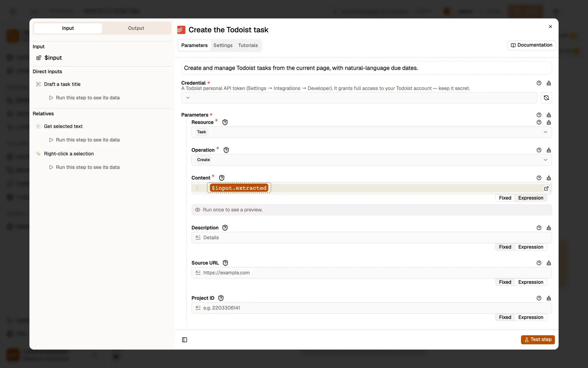Screen dimensions: 588x368
Task: Set Content mode to Fixed
Action: (505, 198)
